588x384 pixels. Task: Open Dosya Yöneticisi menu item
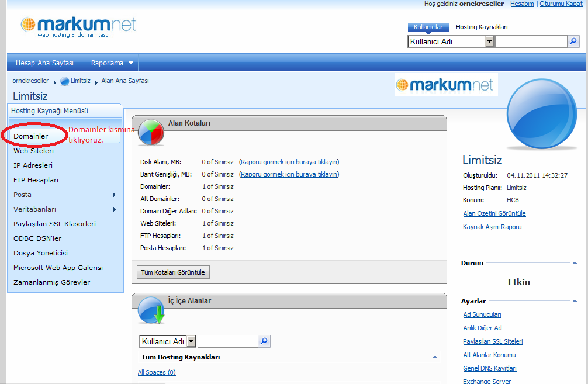40,253
